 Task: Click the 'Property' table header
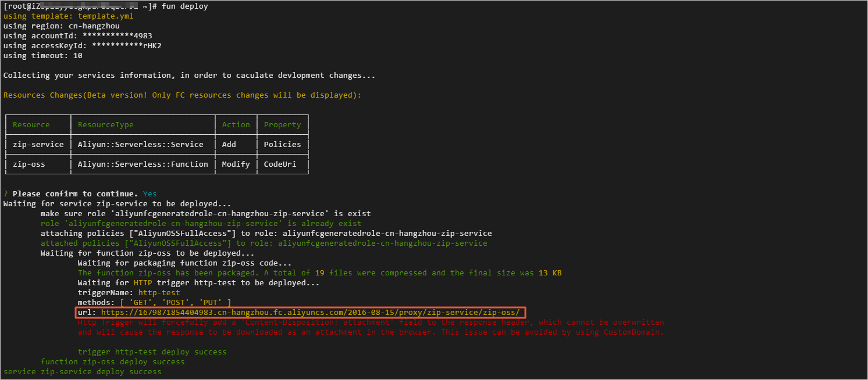click(x=283, y=125)
